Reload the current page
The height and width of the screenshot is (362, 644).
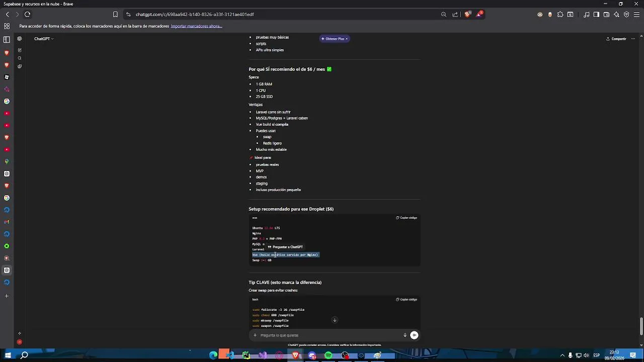[x=27, y=15]
